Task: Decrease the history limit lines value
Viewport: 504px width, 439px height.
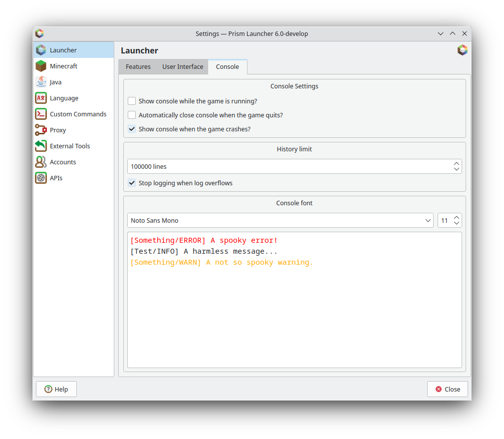Action: [456, 169]
